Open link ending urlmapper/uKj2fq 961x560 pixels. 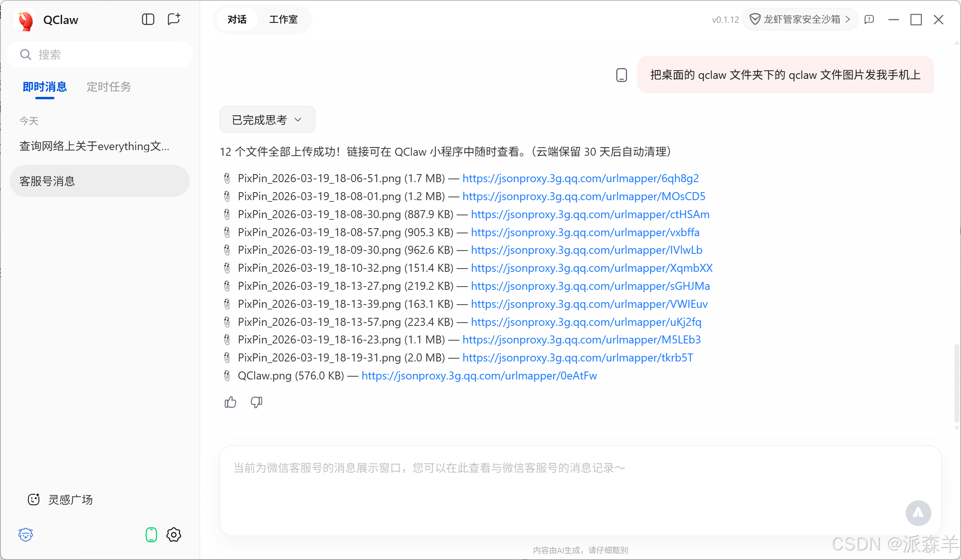click(586, 322)
